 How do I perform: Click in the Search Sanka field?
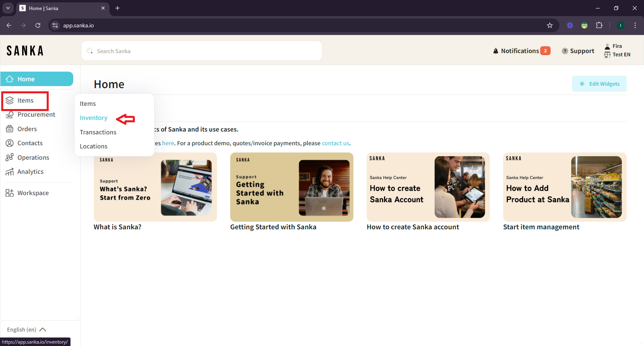201,51
